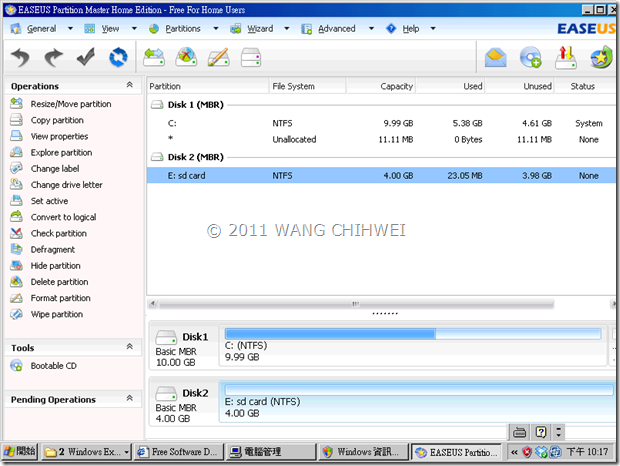This screenshot has width=620, height=466.
Task: Click the Windows Start button
Action: click(20, 452)
